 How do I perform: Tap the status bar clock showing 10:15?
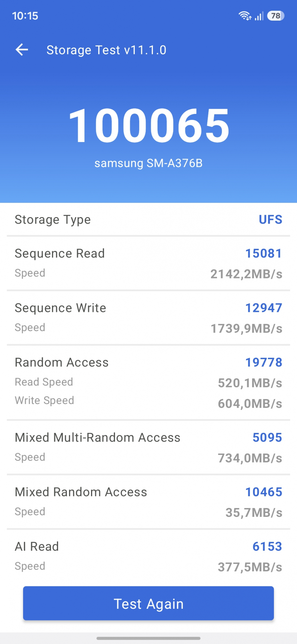click(25, 16)
